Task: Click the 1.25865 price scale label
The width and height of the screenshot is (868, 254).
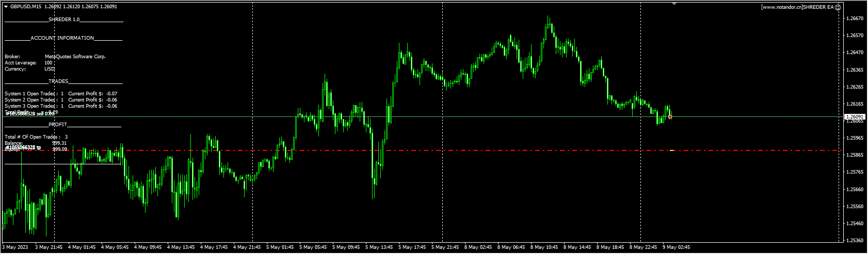Action: pos(855,155)
